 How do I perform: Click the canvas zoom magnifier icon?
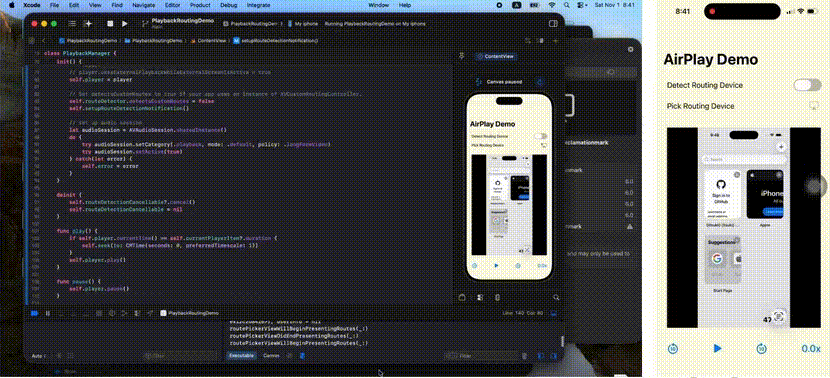(x=556, y=298)
